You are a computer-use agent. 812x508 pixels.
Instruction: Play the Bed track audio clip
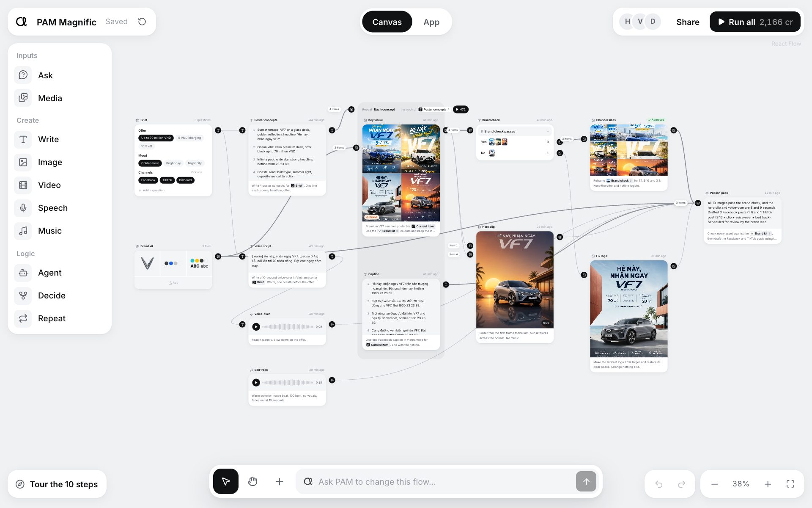coord(256,382)
